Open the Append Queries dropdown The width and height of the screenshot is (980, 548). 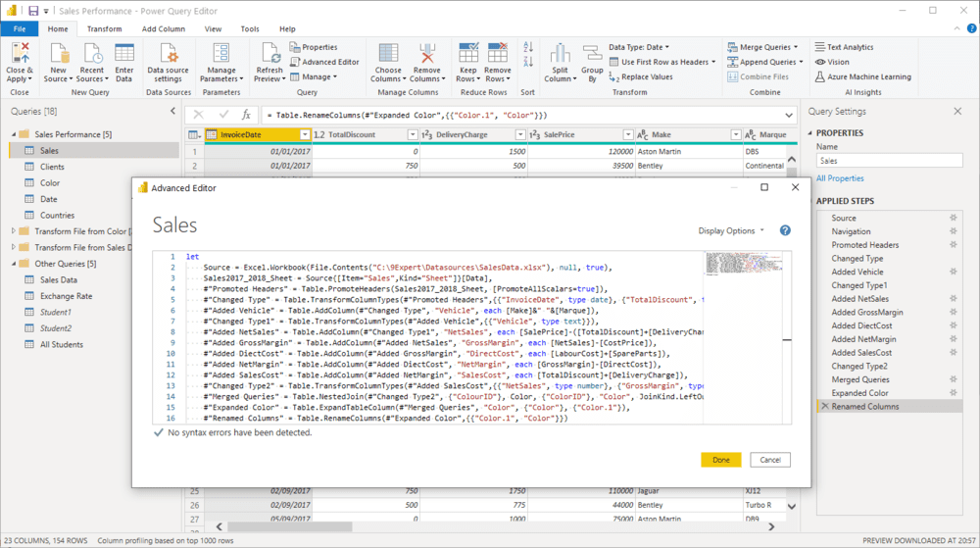[765, 62]
